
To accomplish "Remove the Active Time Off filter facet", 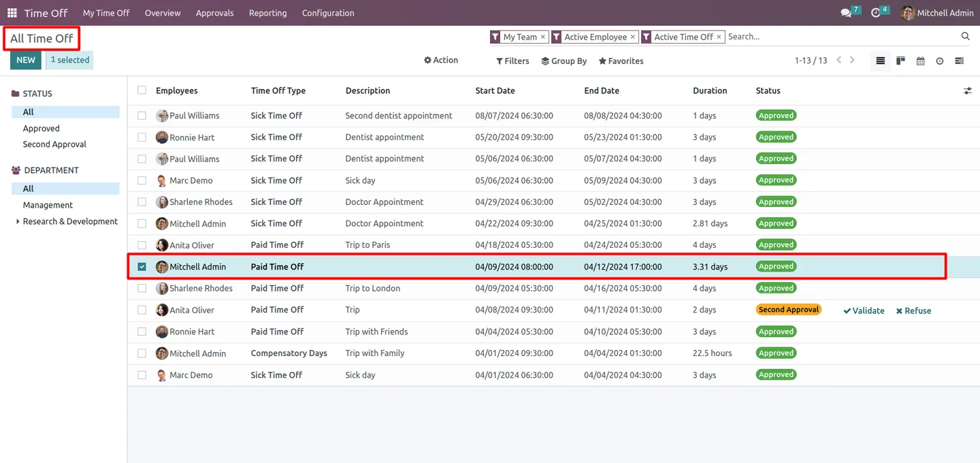I will 719,37.
